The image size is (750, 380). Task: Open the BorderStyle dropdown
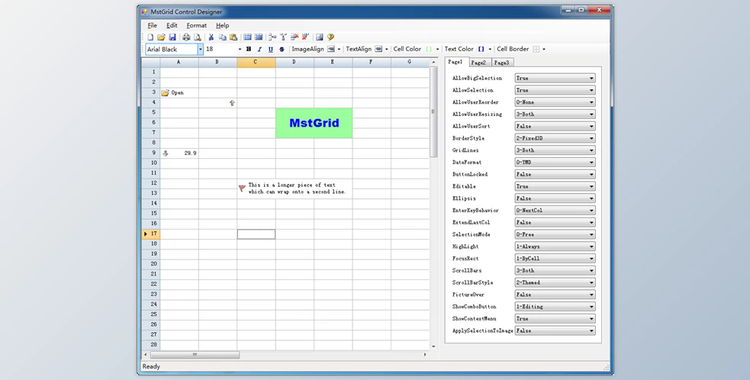(555, 138)
